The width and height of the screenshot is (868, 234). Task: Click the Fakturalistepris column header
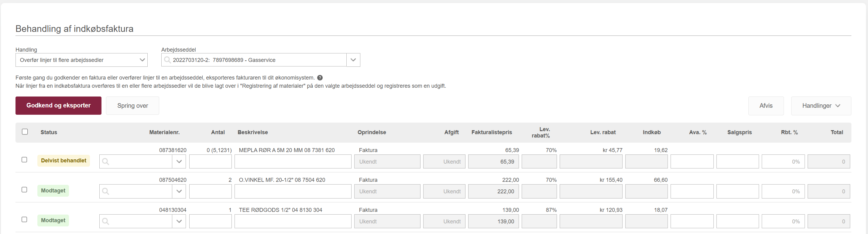coord(492,132)
